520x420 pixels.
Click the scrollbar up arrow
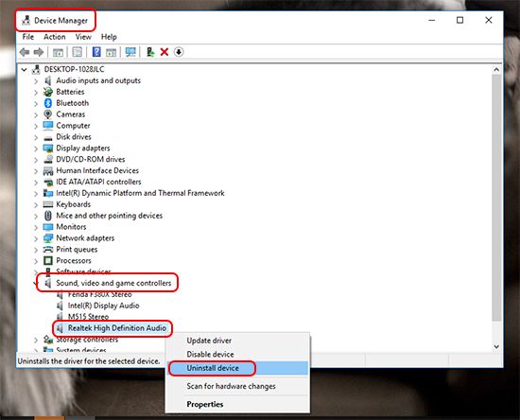(x=496, y=69)
